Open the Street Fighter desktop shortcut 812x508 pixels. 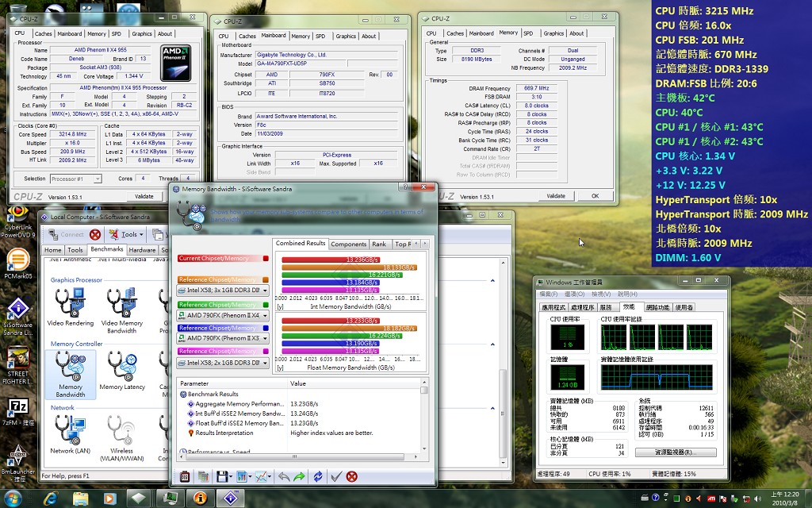tap(18, 365)
